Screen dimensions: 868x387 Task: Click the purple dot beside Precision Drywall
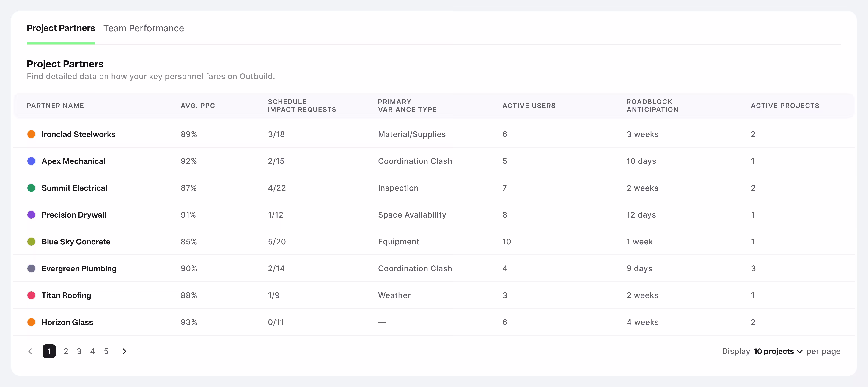click(31, 215)
